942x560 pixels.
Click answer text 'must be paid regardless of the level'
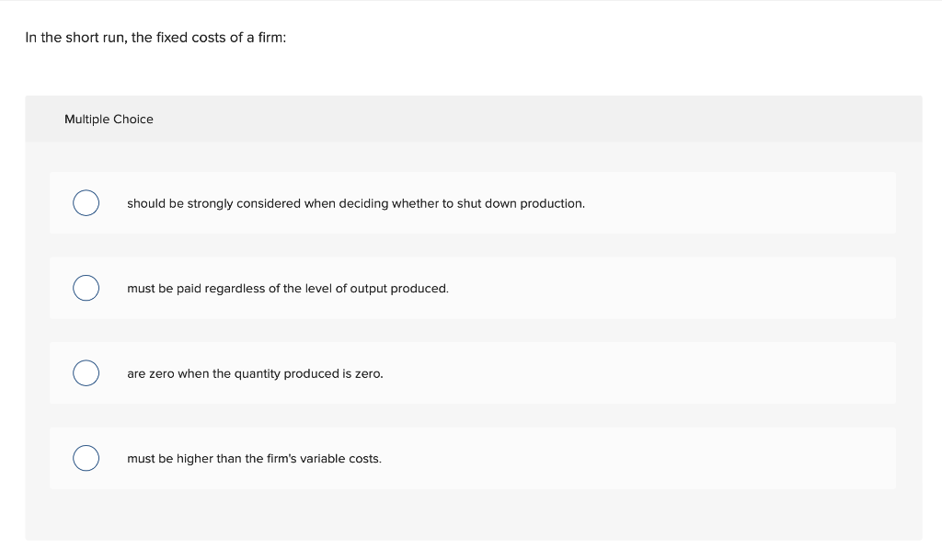tap(288, 289)
